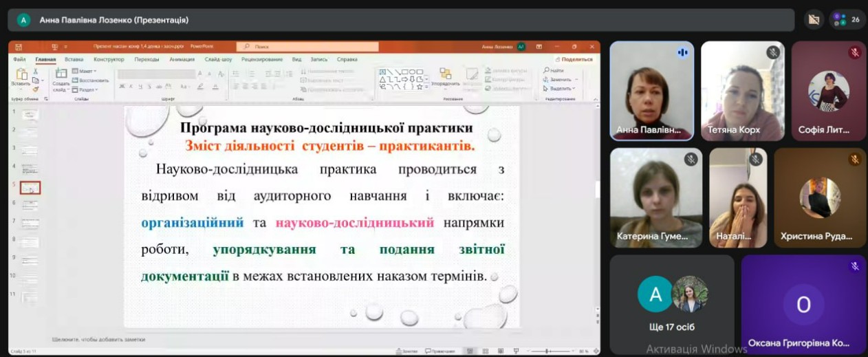Click the Meet chat-disabled icon in top bar

(x=814, y=20)
